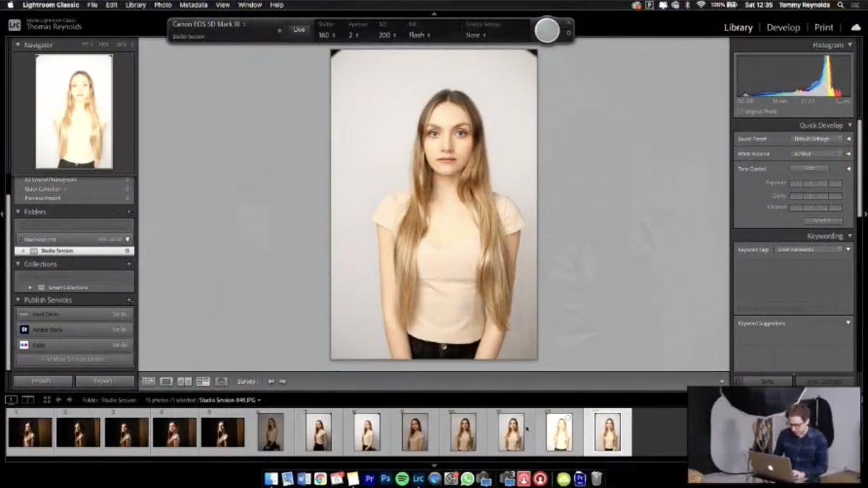Open the Develop Settings None dropdown
The height and width of the screenshot is (488, 868).
pos(475,34)
